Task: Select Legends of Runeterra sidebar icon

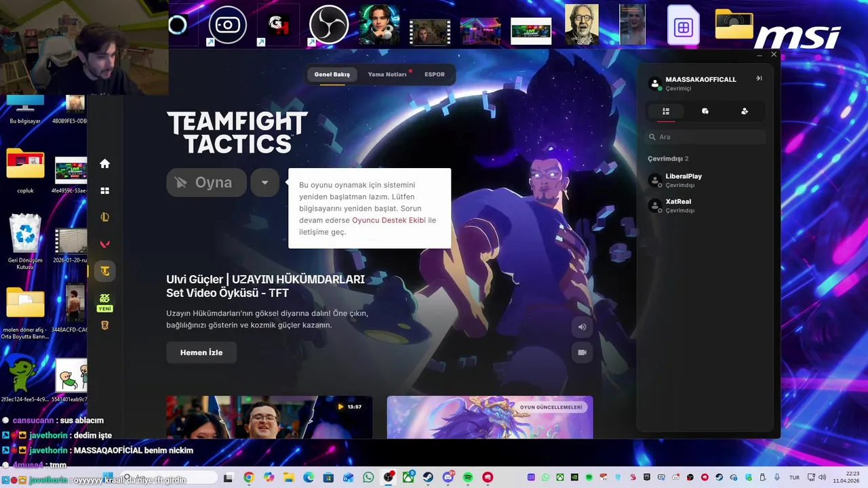Action: [x=104, y=325]
